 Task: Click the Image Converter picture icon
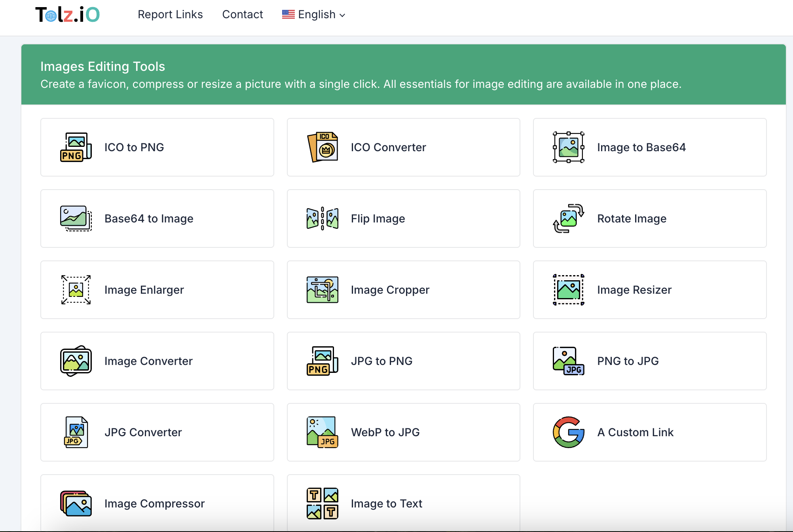click(76, 361)
